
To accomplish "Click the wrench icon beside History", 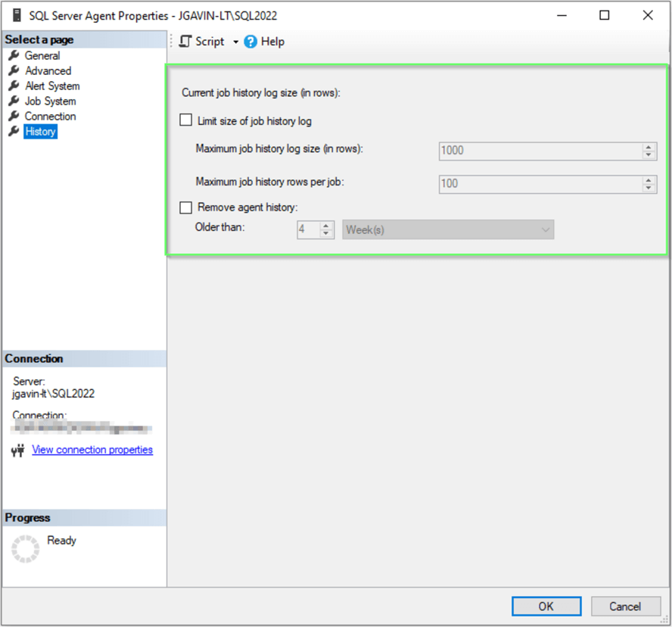I will (14, 131).
